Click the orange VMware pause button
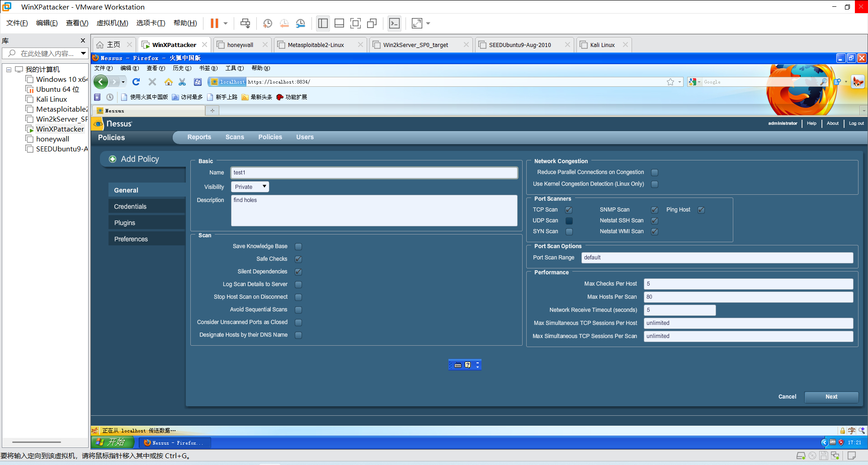 pos(214,23)
